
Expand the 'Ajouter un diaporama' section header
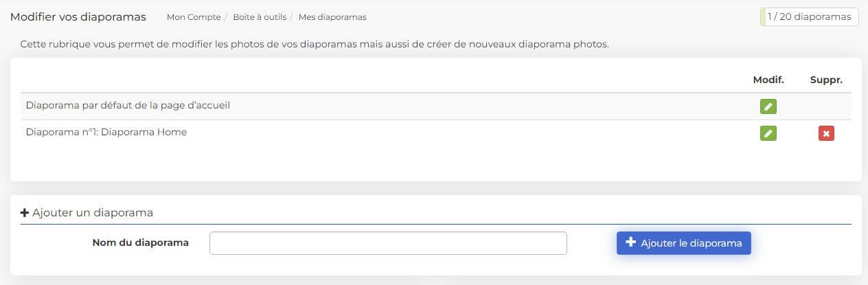click(87, 213)
